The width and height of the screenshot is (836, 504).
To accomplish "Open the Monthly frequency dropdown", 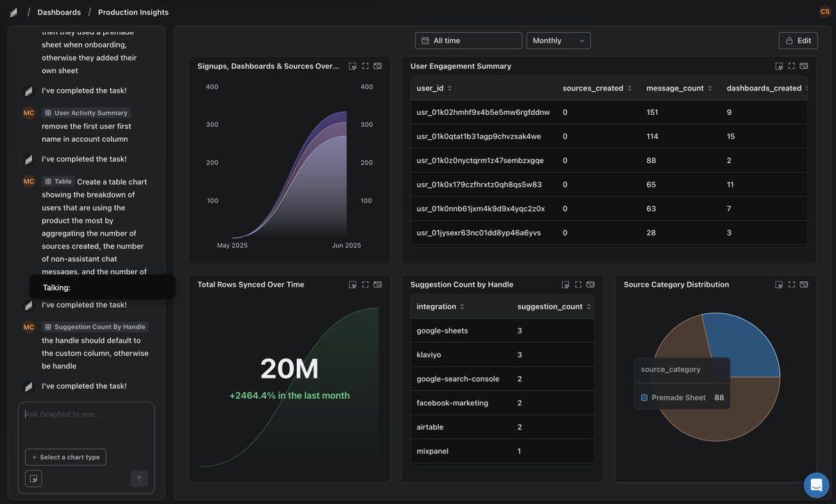I will (x=557, y=40).
